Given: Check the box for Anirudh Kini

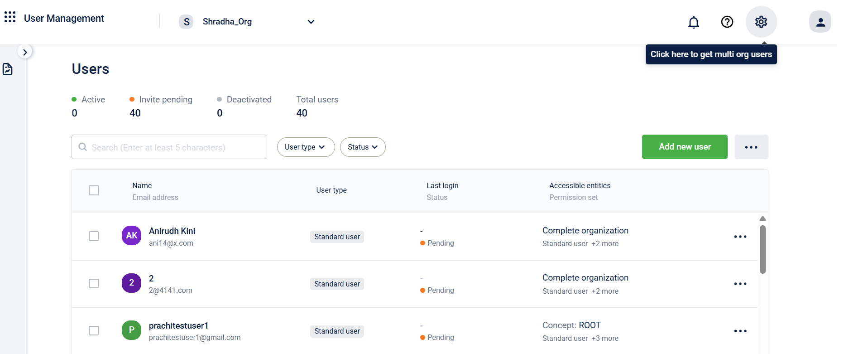Looking at the screenshot, I should coord(94,236).
